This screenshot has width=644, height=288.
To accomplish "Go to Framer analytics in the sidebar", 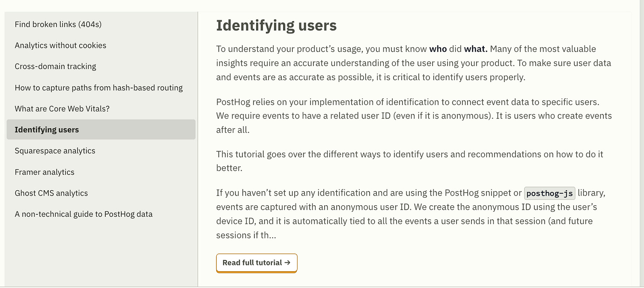I will point(44,172).
